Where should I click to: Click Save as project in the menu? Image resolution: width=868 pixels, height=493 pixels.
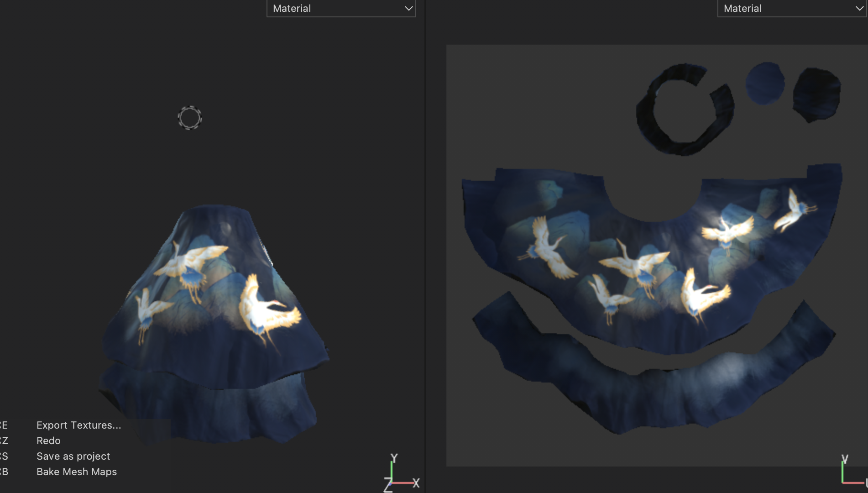click(x=73, y=456)
